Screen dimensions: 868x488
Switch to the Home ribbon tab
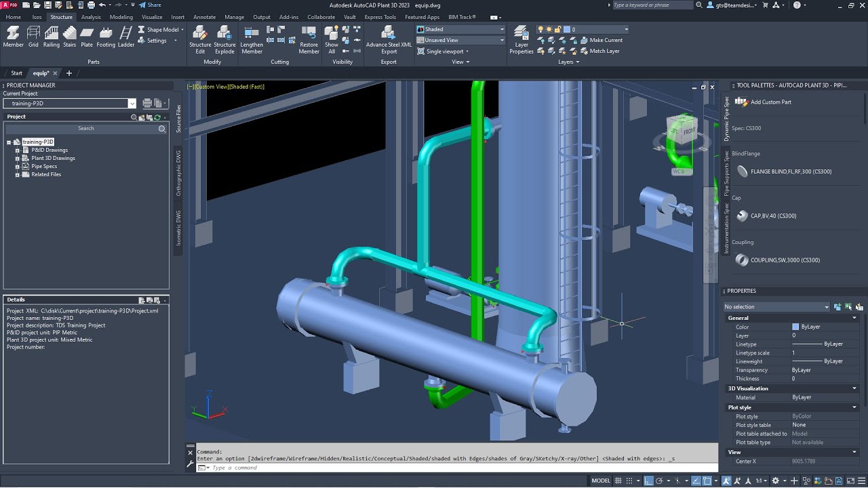[13, 17]
